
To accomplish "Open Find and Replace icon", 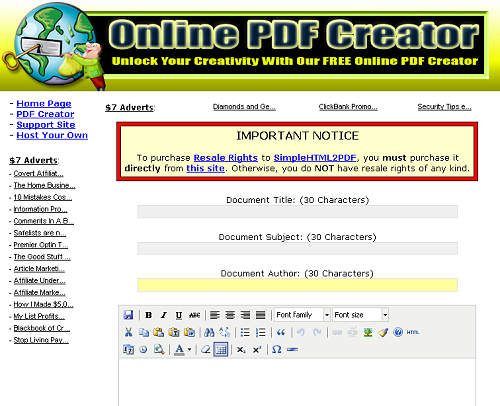I will pyautogui.click(x=225, y=332).
